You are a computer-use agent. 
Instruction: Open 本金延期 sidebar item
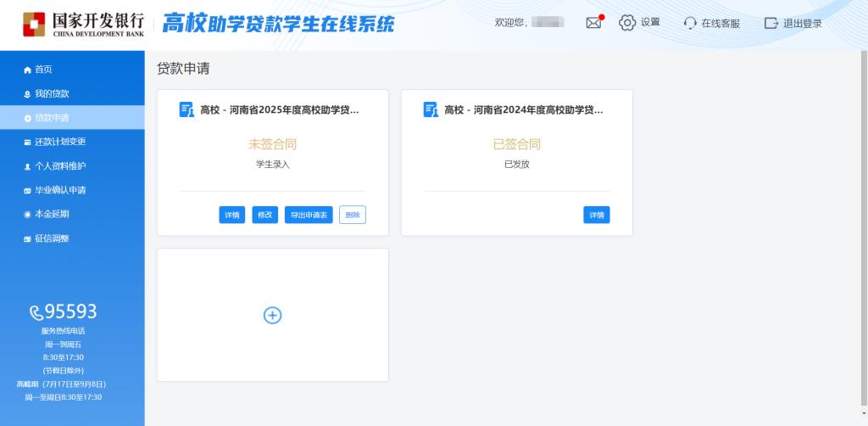[x=52, y=214]
